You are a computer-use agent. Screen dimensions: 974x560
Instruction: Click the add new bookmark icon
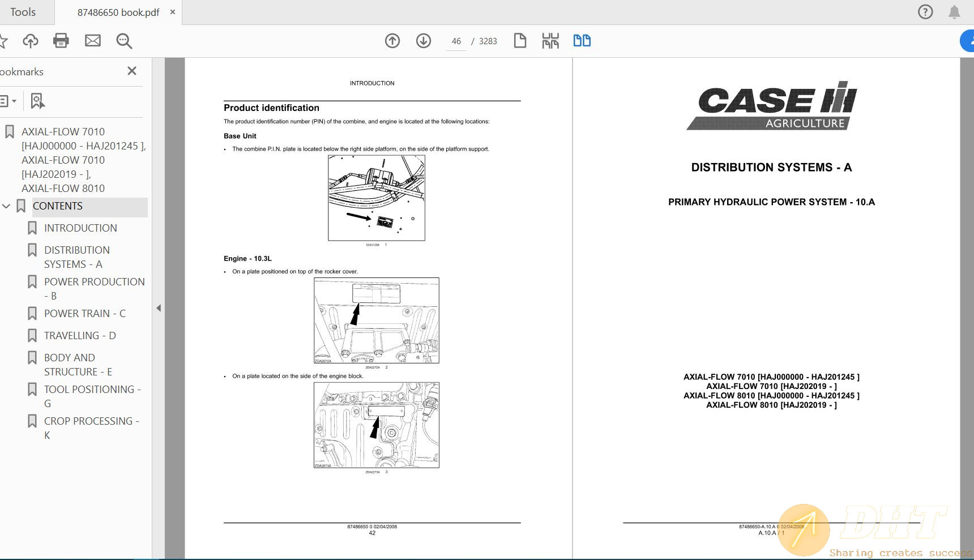37,101
